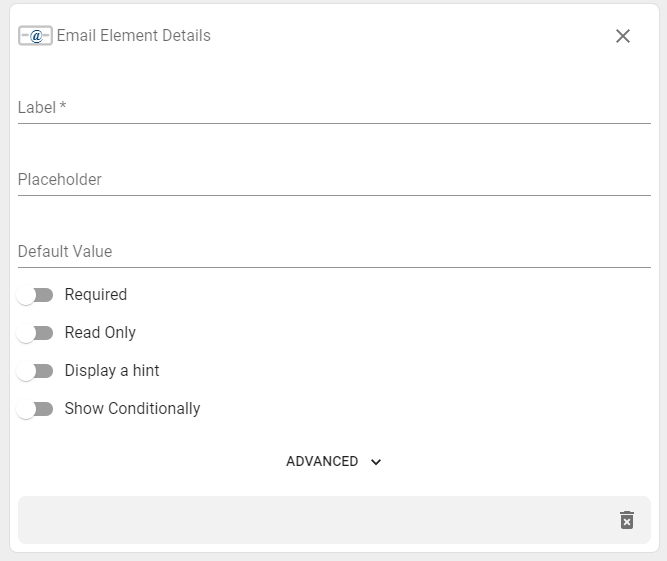
Task: Enable the Show Conditionally toggle
Action: coord(35,409)
